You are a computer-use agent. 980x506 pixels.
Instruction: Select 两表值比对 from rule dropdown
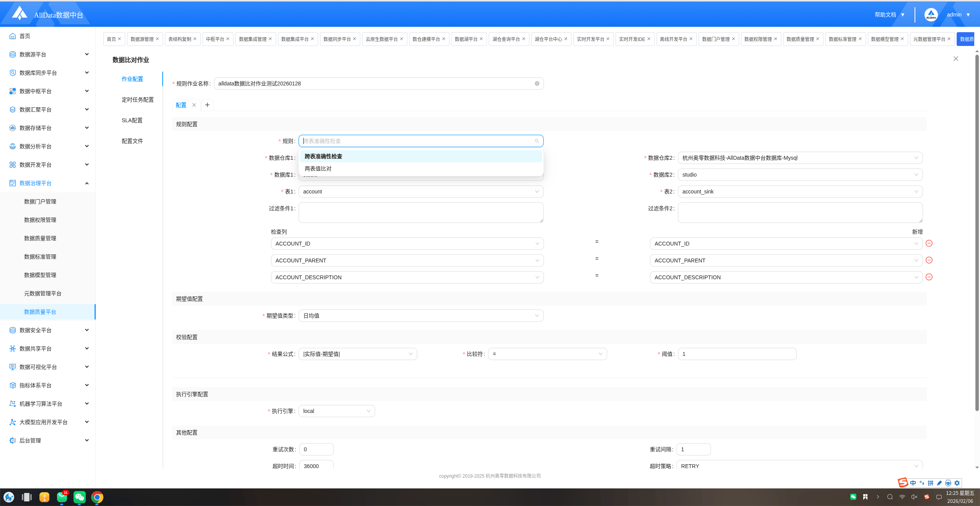(x=318, y=169)
